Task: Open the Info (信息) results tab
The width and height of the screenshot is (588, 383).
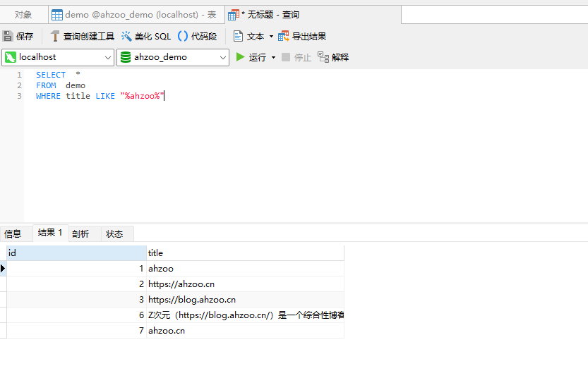Action: [13, 233]
